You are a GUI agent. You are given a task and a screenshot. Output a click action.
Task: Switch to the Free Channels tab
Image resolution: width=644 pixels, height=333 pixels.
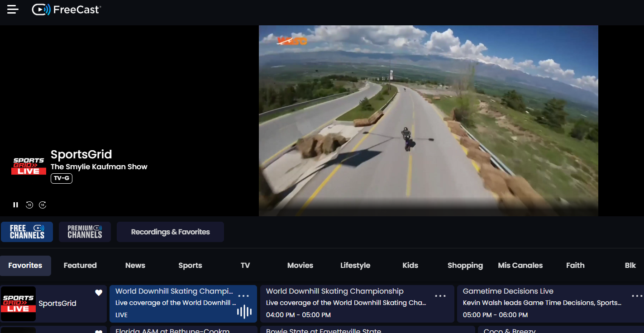click(x=27, y=232)
